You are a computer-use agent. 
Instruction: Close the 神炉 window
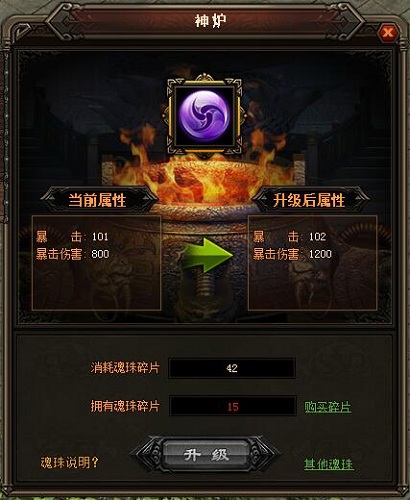point(388,32)
